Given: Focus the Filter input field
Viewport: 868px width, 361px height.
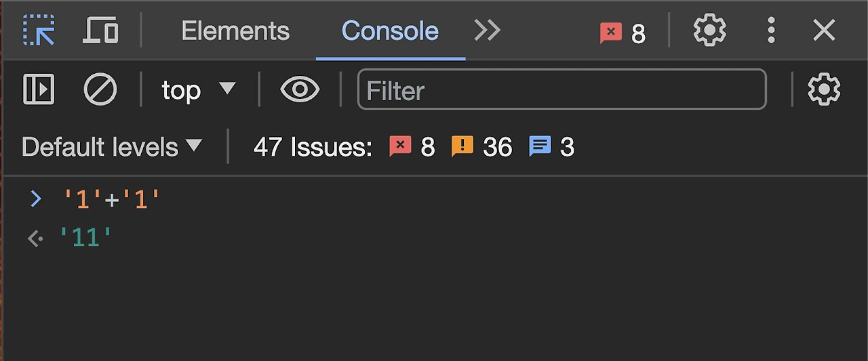Looking at the screenshot, I should (x=561, y=89).
